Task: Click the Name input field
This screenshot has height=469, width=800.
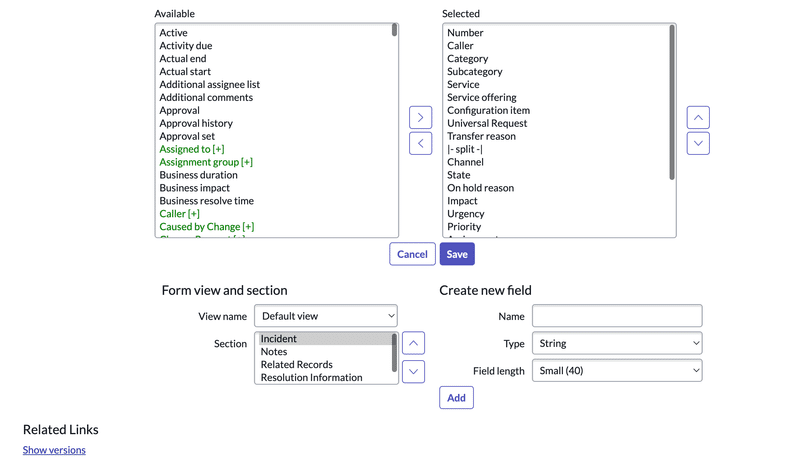Action: [617, 316]
